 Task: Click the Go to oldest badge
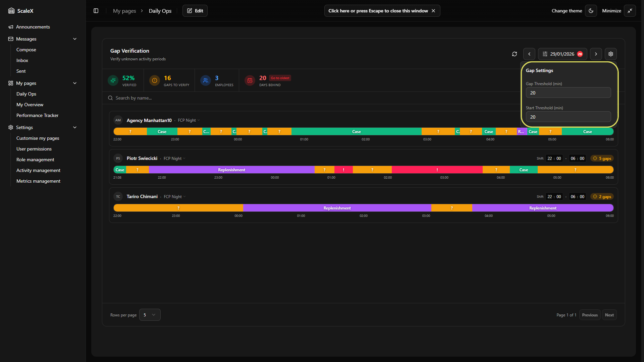280,78
